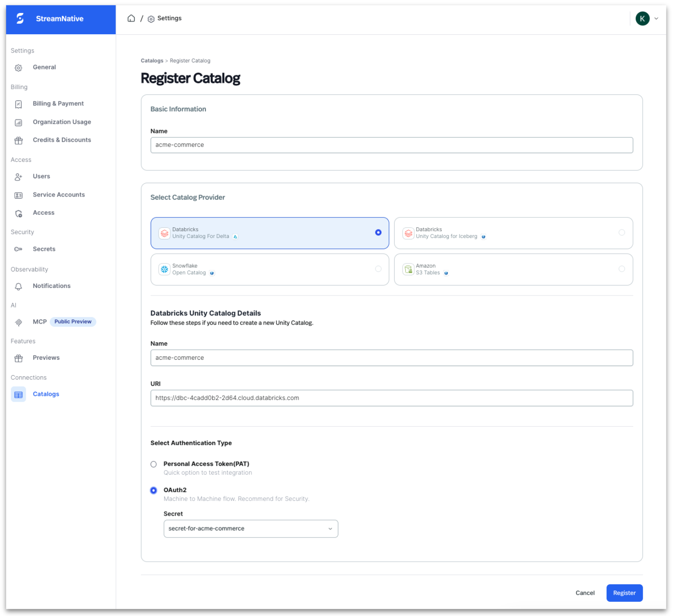This screenshot has width=674, height=616.
Task: Open Secrets via the key icon
Action: [18, 249]
